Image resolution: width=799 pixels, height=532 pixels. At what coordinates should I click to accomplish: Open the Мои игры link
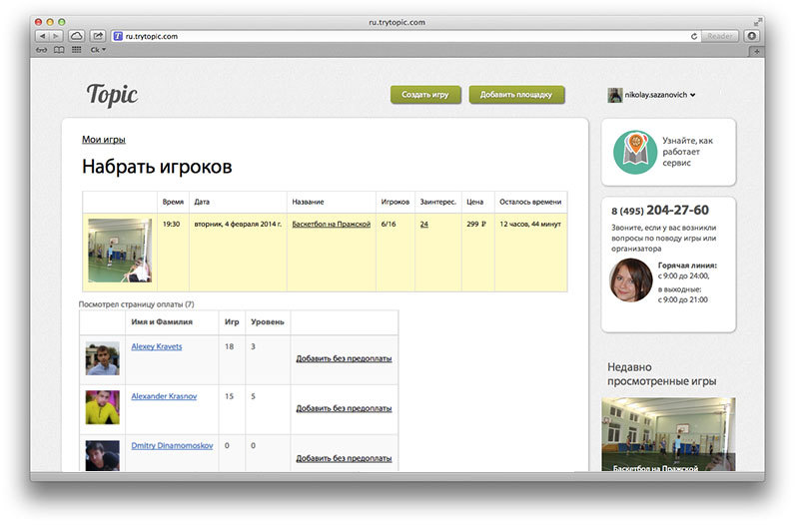[104, 140]
